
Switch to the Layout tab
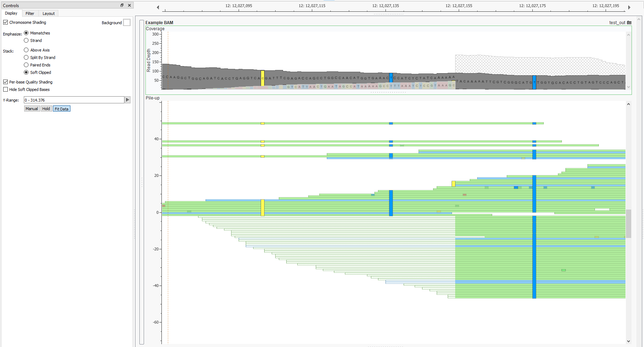[48, 13]
